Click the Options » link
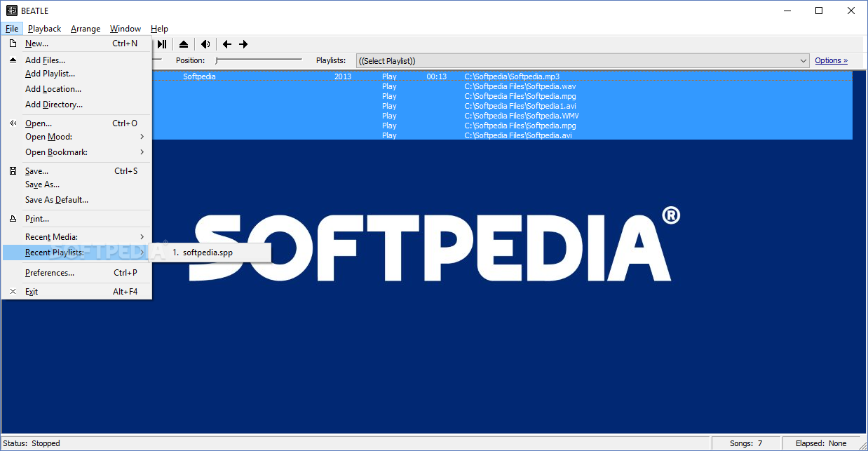The width and height of the screenshot is (868, 451). [x=831, y=61]
